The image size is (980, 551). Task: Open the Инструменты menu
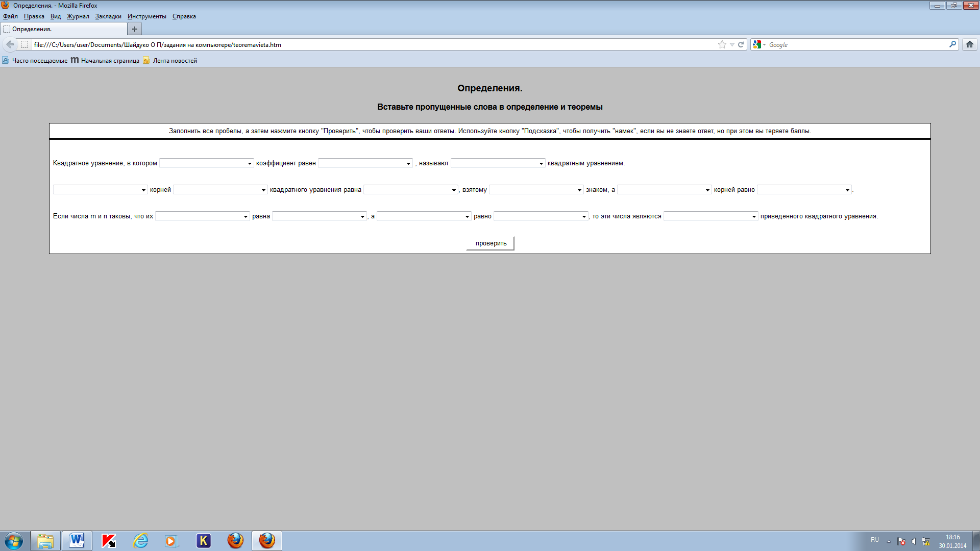(147, 16)
